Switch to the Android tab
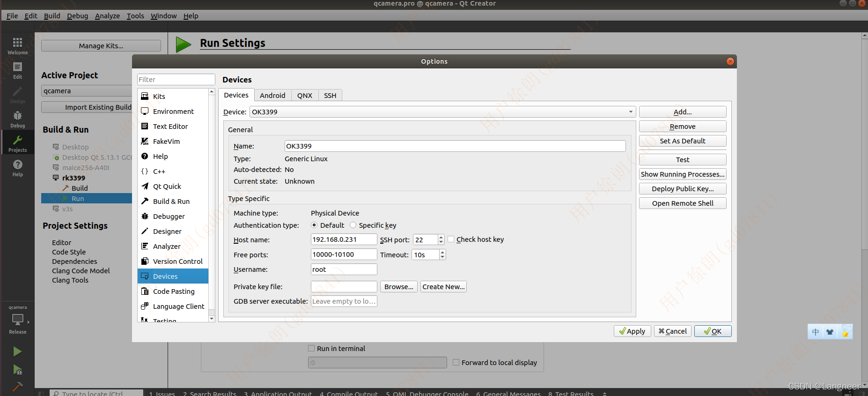Image resolution: width=868 pixels, height=396 pixels. pos(272,95)
